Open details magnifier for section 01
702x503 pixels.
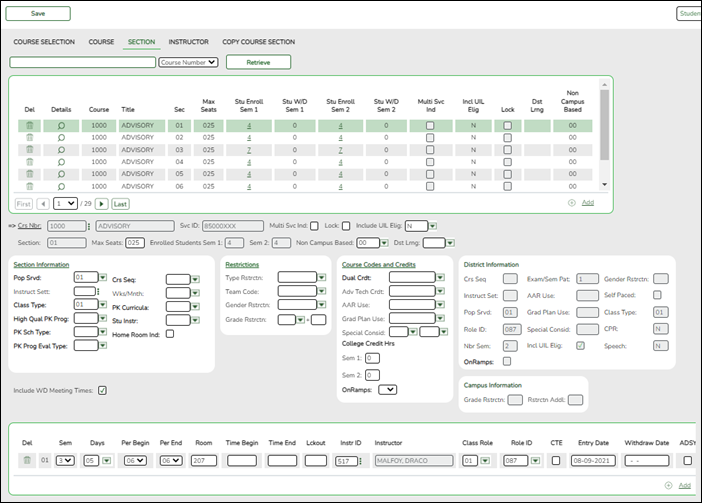(61, 126)
